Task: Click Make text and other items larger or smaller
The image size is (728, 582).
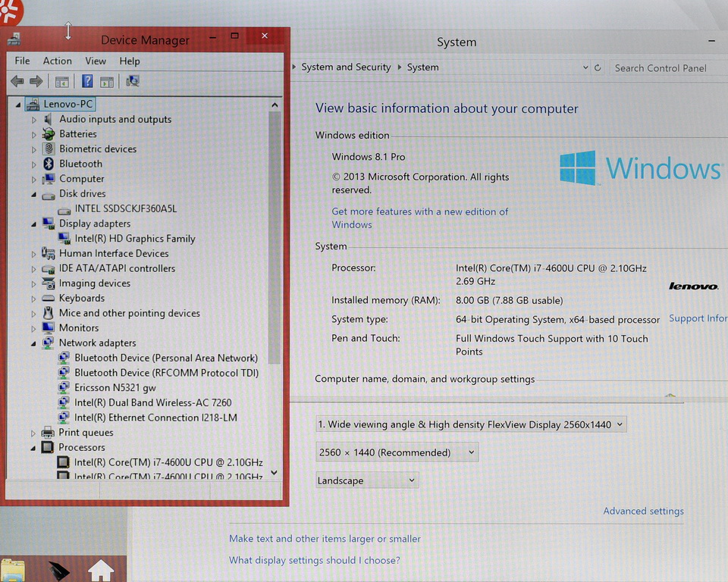Action: tap(325, 538)
